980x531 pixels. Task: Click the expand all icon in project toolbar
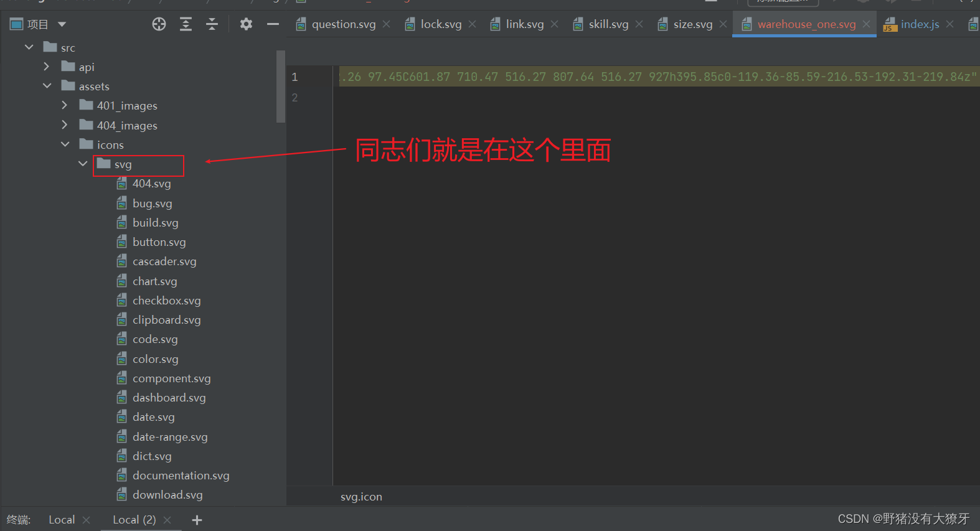tap(186, 24)
